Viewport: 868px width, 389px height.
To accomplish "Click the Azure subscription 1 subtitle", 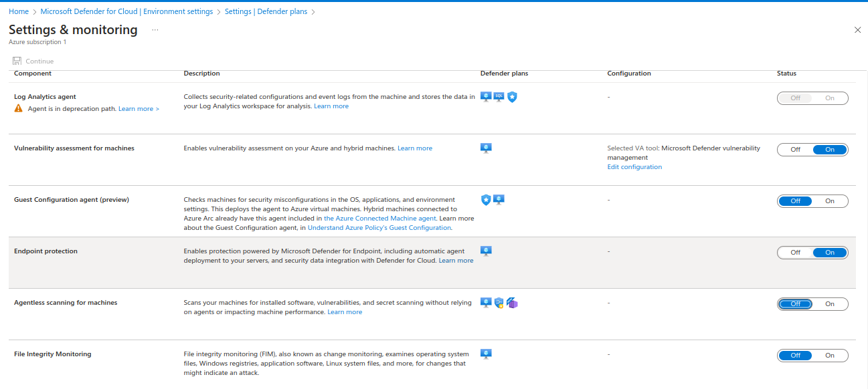I will point(37,42).
